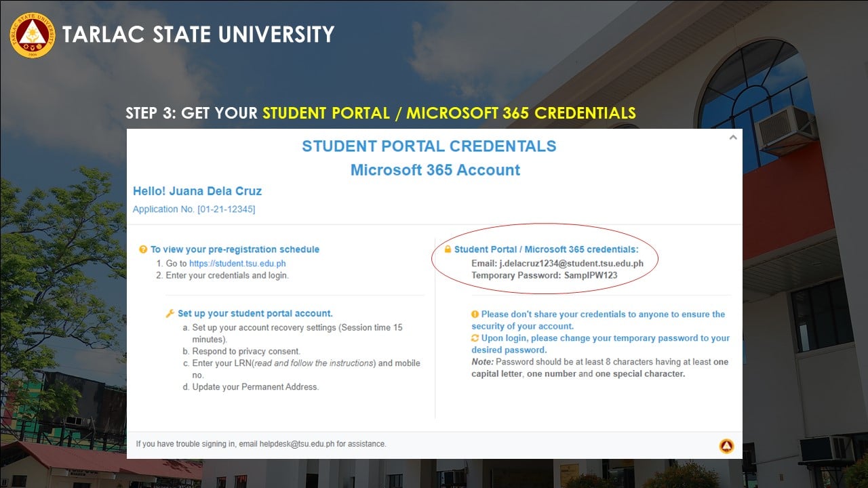Screen dimensions: 868x488
Task: Click the Application No. [01-21-12345] text
Action: [194, 209]
